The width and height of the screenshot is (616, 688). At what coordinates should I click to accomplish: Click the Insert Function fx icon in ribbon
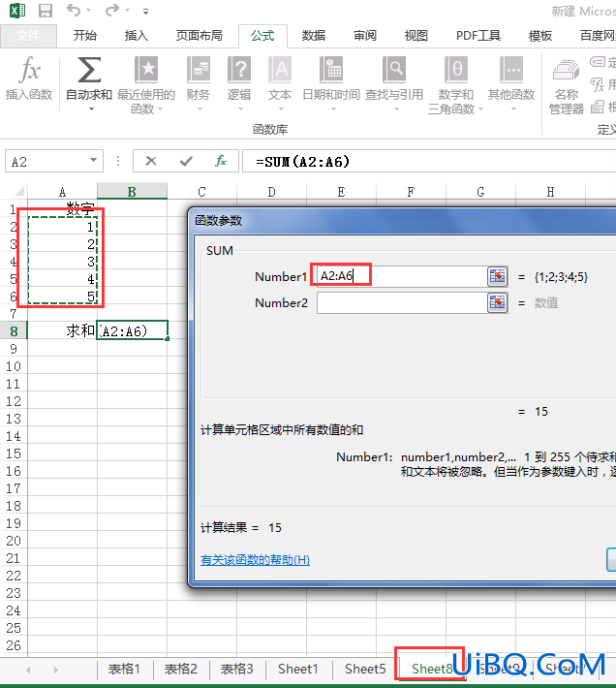click(29, 70)
